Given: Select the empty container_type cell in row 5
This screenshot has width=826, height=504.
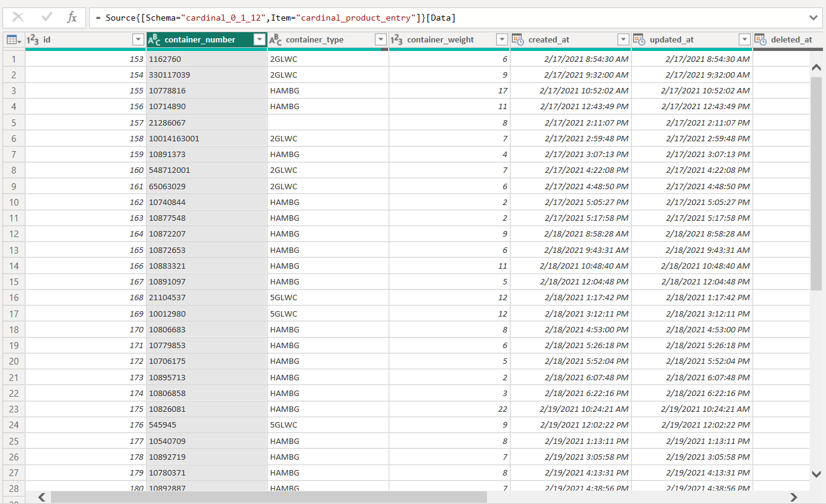Looking at the screenshot, I should tap(328, 123).
